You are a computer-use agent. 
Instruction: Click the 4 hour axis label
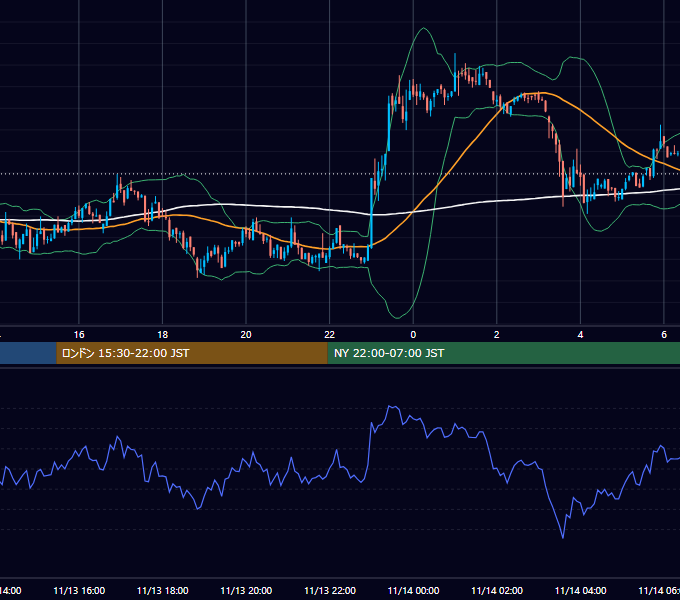580,335
